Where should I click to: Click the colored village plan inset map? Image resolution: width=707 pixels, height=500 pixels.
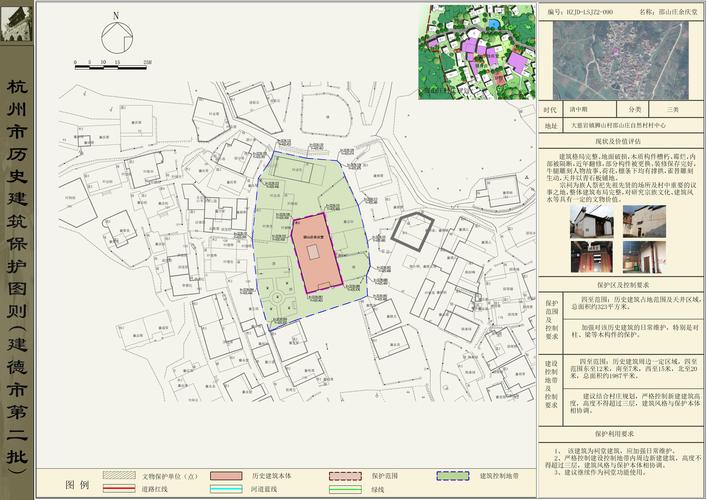click(477, 52)
